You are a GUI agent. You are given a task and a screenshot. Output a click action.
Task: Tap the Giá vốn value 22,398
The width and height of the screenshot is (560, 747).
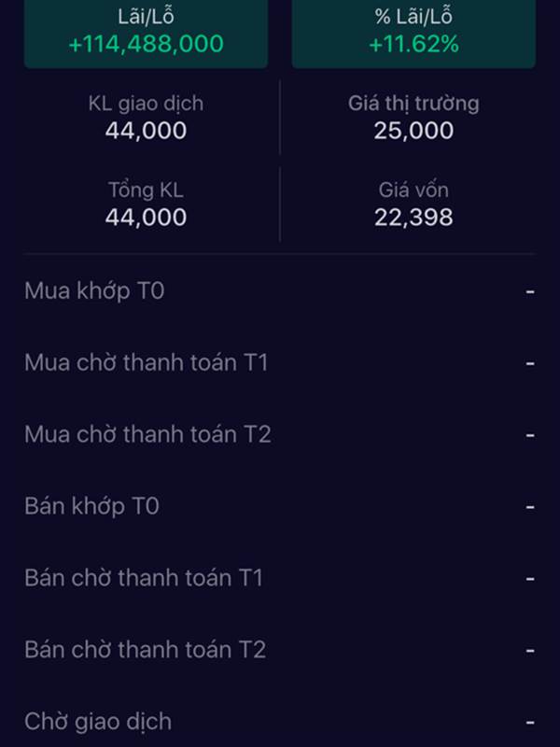413,218
